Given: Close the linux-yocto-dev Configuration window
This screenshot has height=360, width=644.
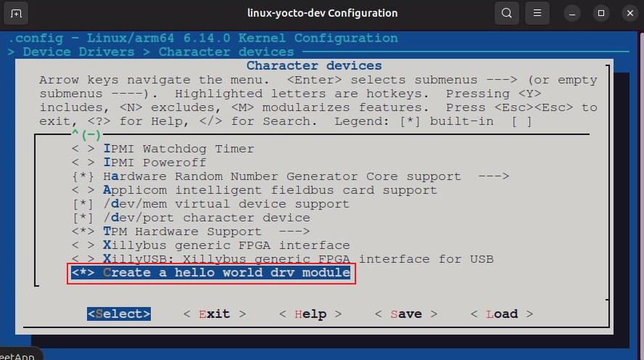Looking at the screenshot, I should (x=630, y=14).
